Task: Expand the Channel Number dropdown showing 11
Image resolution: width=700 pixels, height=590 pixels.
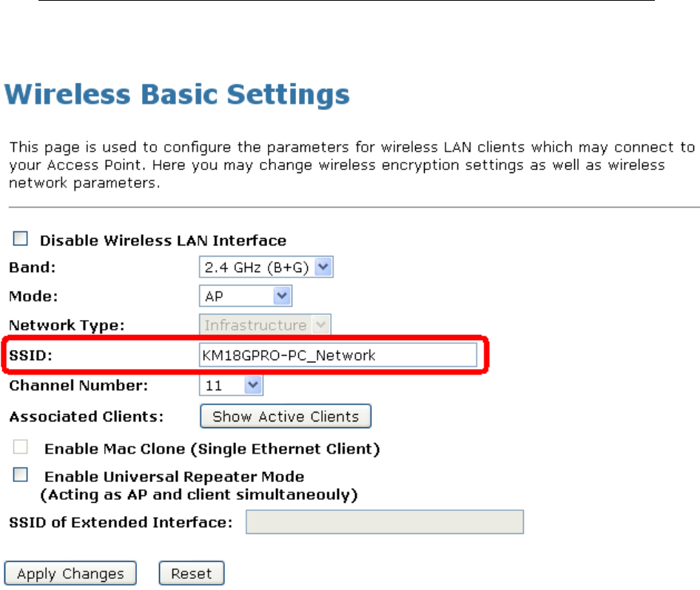Action: point(232,385)
